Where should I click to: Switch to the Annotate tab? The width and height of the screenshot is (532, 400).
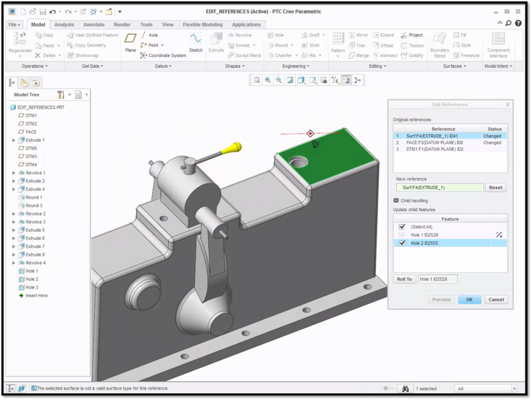(x=94, y=24)
